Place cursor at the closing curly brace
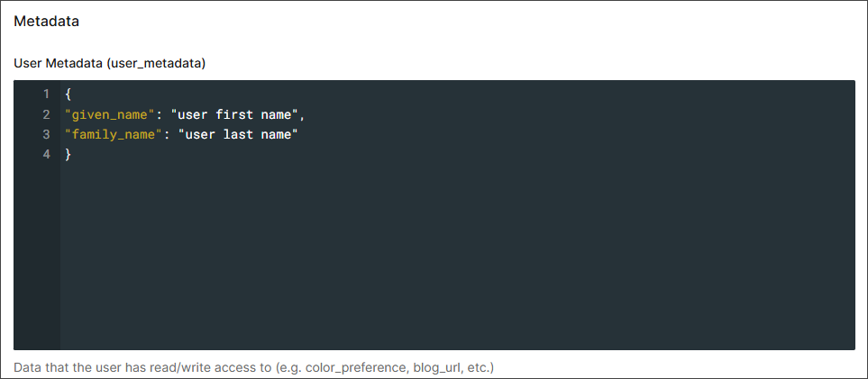 click(x=69, y=154)
